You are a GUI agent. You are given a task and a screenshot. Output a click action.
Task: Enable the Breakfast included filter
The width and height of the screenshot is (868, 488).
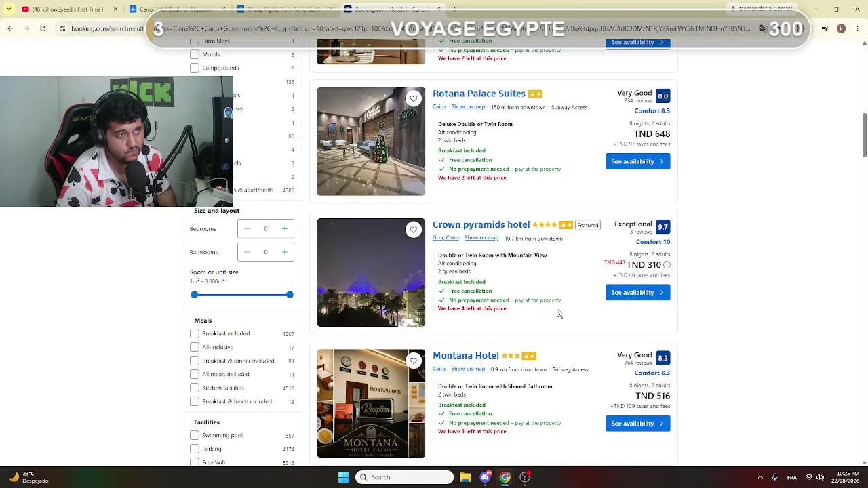coord(195,333)
